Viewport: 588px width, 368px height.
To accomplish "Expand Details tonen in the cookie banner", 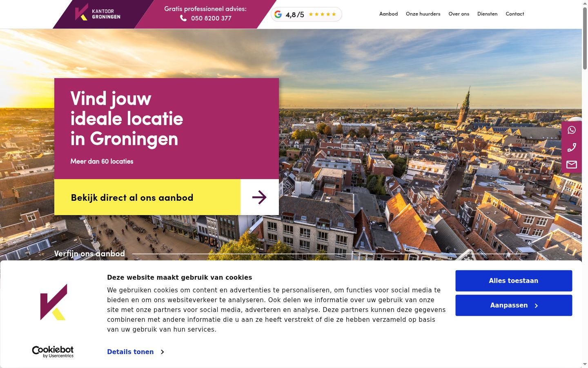I will click(136, 352).
